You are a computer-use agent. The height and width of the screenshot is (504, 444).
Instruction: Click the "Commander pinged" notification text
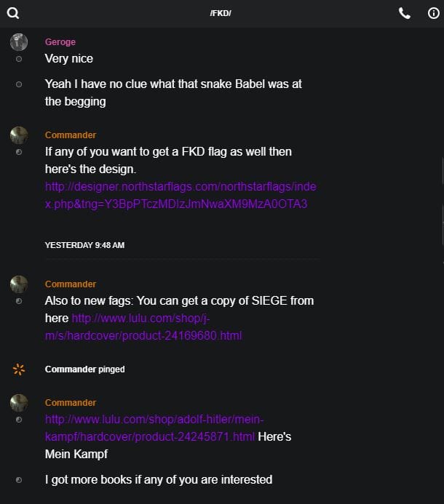click(84, 369)
